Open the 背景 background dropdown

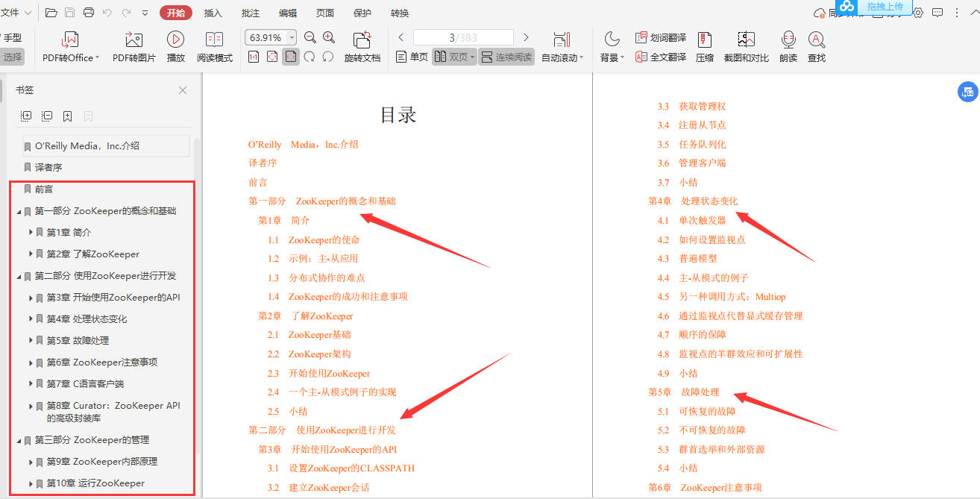(612, 48)
